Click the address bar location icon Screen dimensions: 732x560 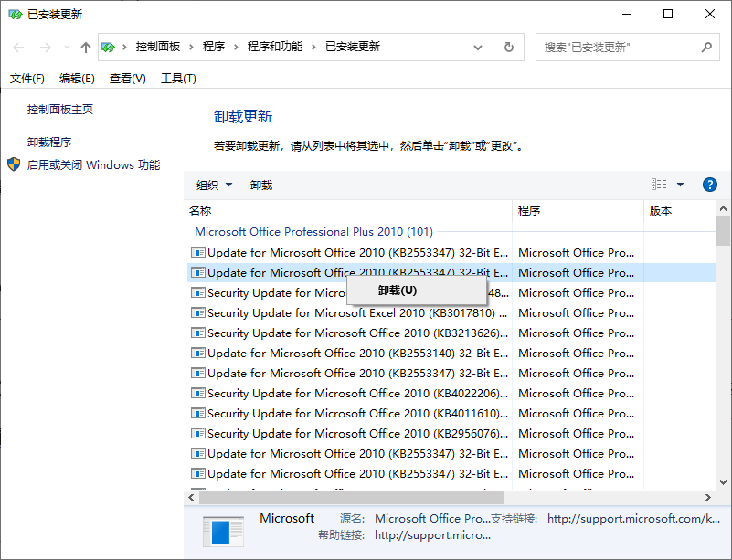(x=108, y=48)
